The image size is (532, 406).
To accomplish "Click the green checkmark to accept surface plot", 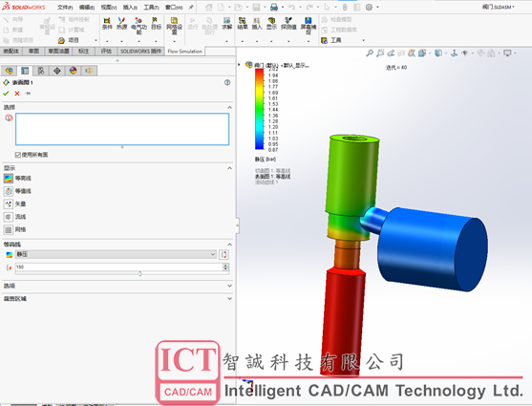I will tap(6, 93).
